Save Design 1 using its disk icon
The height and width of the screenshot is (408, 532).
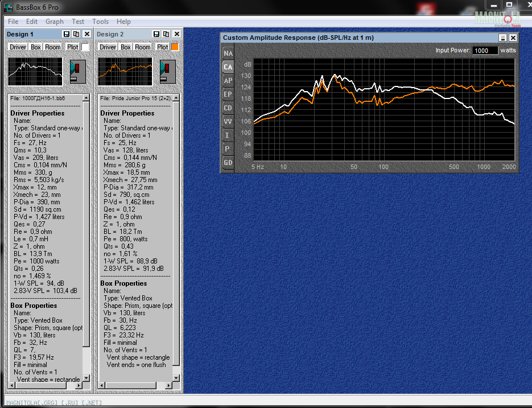coord(67,34)
